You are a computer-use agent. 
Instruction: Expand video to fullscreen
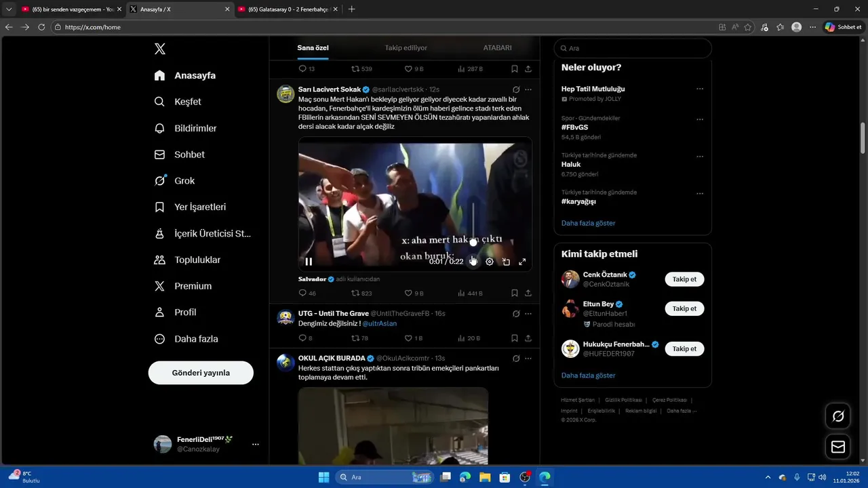coord(522,262)
